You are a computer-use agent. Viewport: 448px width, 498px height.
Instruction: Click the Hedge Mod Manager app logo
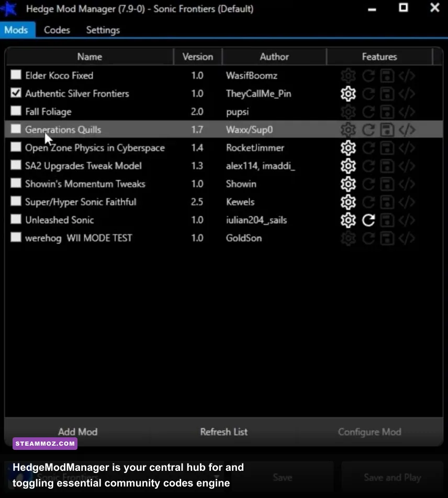click(9, 8)
